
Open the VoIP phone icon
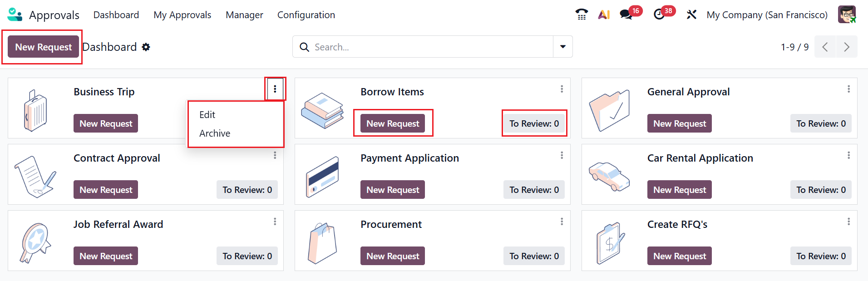582,15
